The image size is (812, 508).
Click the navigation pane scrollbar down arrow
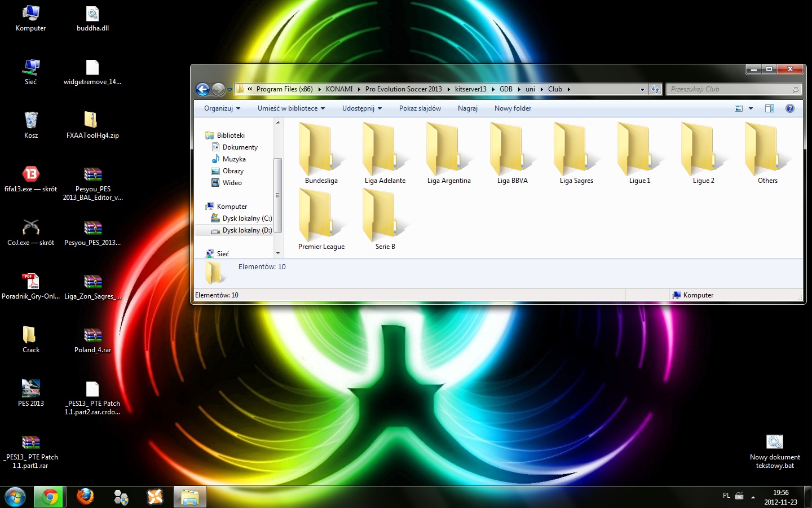pos(277,253)
